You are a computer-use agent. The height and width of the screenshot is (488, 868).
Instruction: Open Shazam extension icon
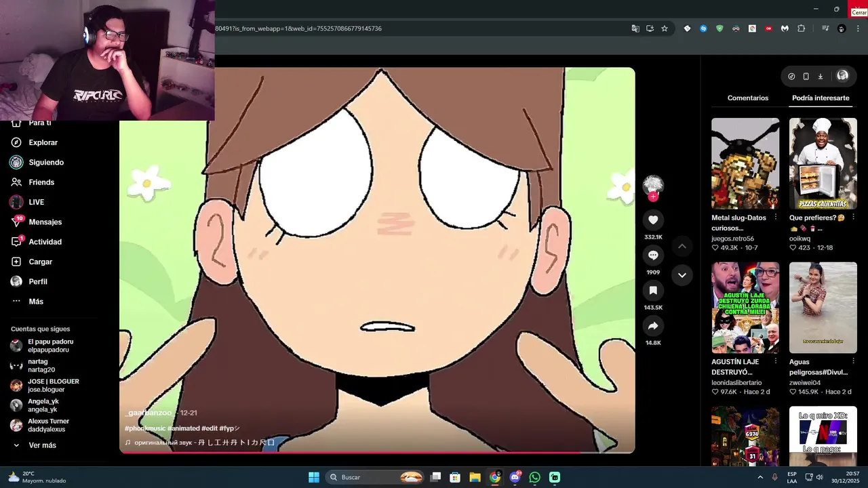tap(703, 28)
